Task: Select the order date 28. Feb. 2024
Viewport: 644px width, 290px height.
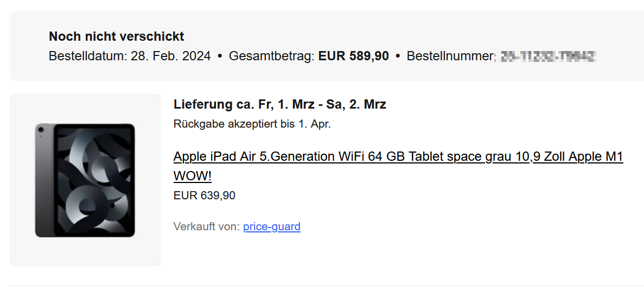Action: click(171, 56)
